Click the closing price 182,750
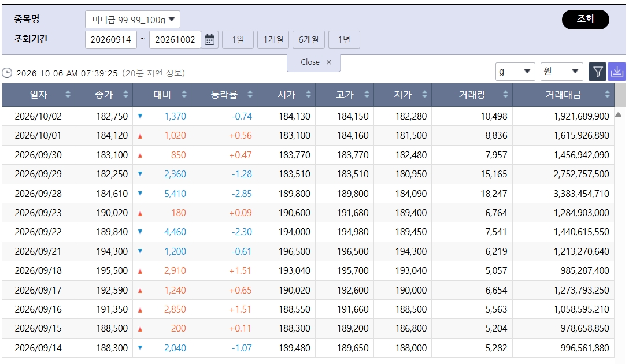Screen dimensions: 640x364 [112, 116]
